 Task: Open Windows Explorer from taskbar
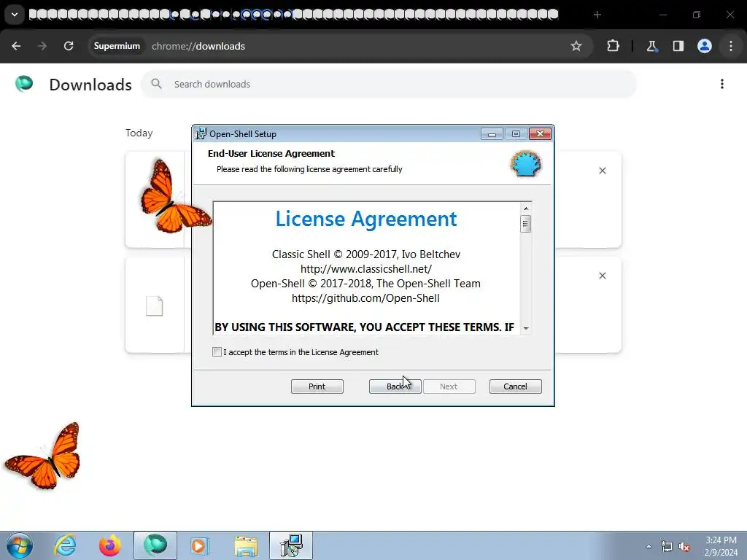click(246, 545)
